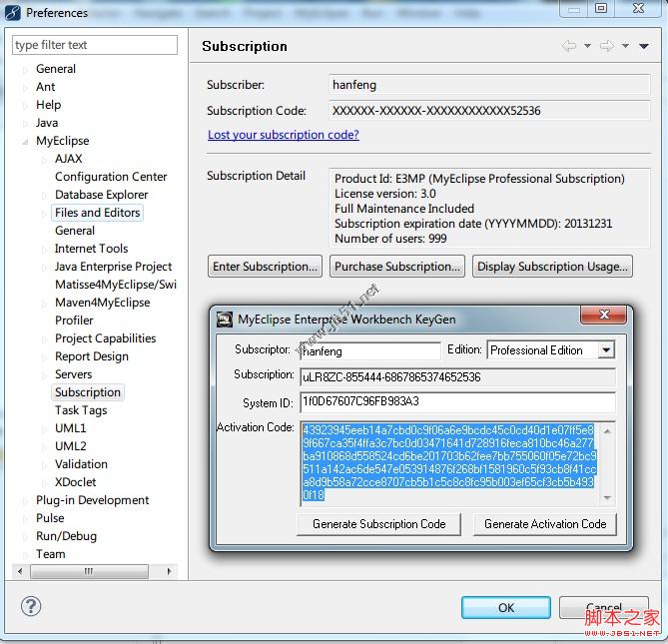Open the back history dropdown arrow

(587, 46)
